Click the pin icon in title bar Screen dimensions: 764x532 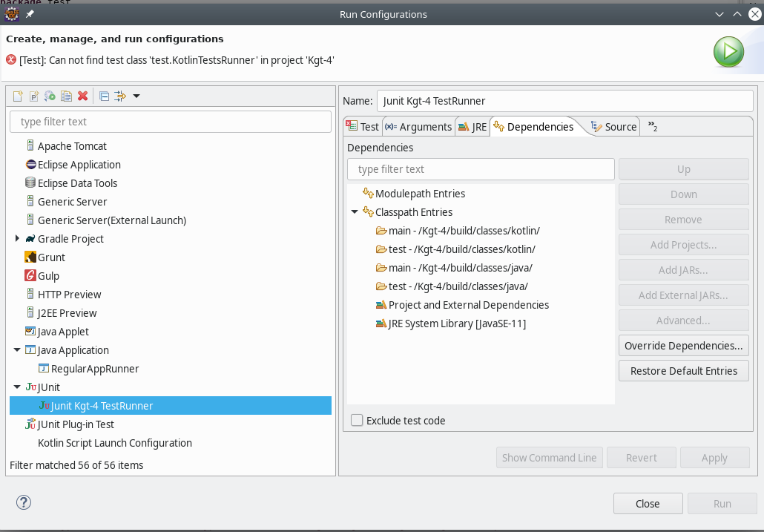click(30, 14)
